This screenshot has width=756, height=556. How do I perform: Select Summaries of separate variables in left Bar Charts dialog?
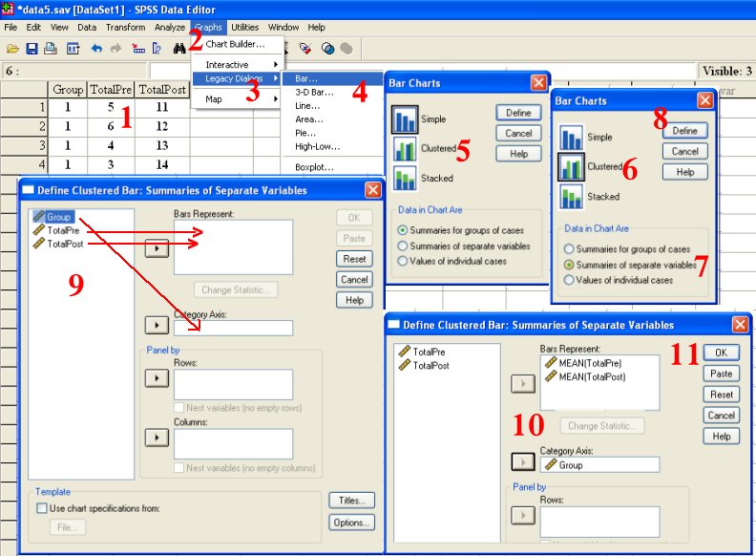click(x=402, y=246)
